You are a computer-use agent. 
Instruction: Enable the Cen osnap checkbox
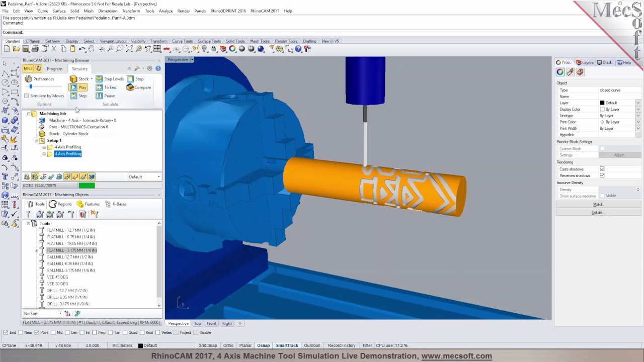pos(67,332)
